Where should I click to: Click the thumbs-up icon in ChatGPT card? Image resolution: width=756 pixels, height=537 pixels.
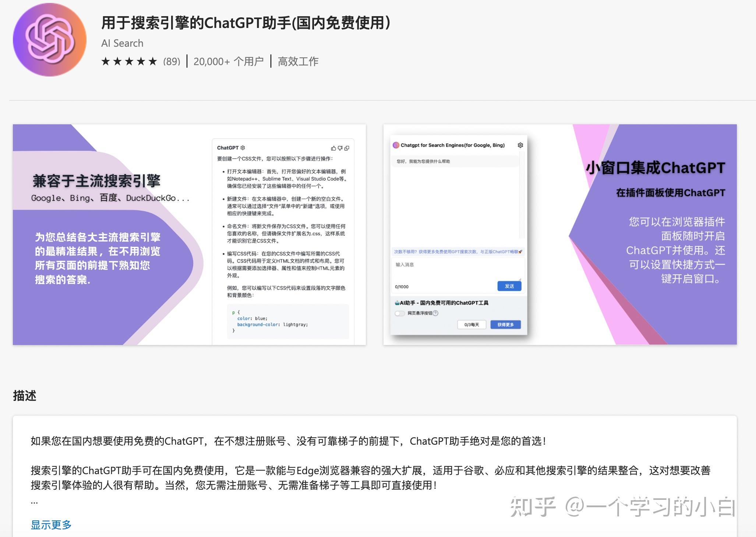pos(333,148)
